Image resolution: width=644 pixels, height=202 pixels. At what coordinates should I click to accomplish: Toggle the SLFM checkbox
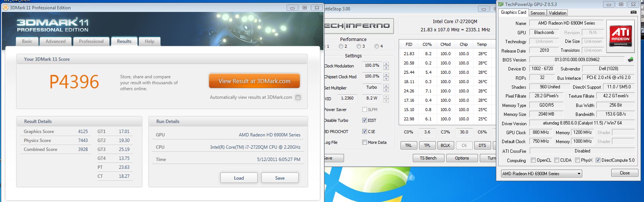click(x=364, y=110)
